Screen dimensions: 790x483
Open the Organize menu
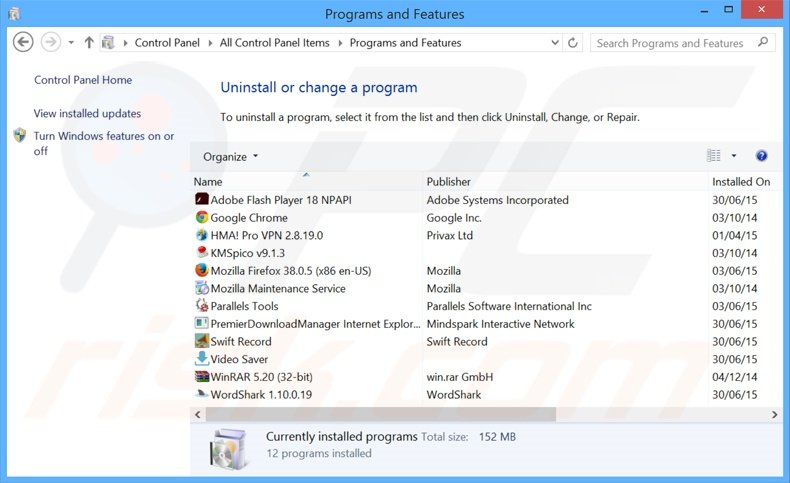230,157
